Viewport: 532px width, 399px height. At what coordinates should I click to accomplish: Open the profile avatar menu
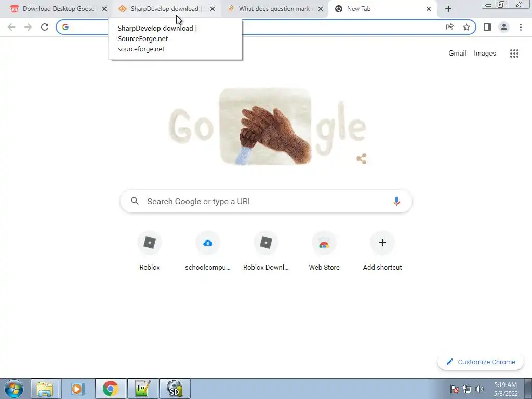[504, 27]
